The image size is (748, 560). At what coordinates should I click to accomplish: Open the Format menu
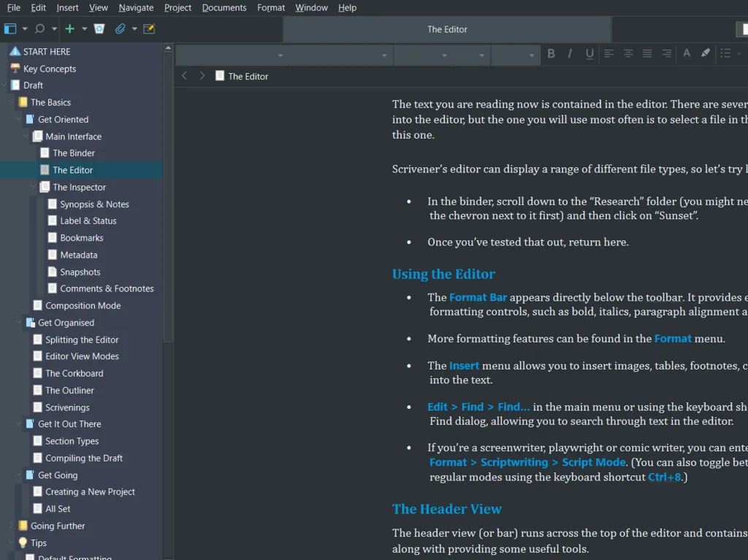[x=271, y=7]
